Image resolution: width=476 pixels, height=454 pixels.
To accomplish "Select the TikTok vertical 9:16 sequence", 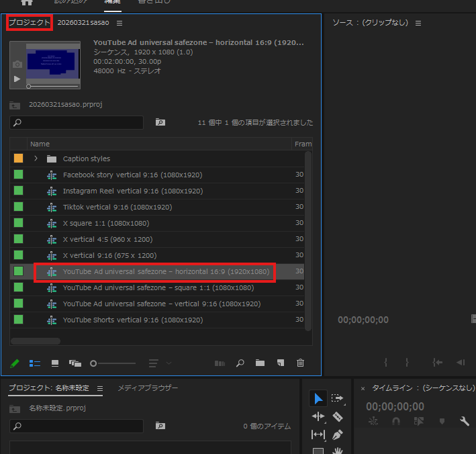I will [x=117, y=208].
